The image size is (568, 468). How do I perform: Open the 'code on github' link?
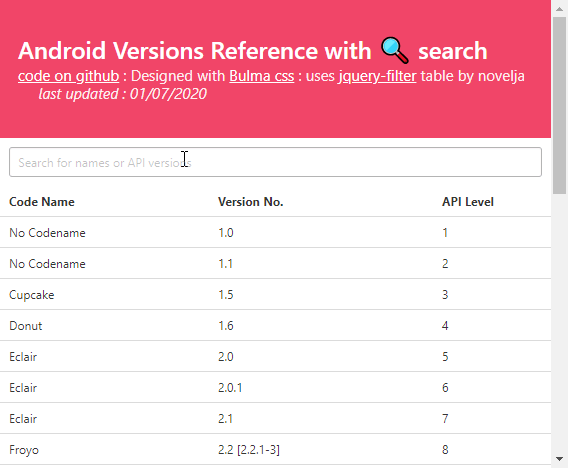click(68, 76)
